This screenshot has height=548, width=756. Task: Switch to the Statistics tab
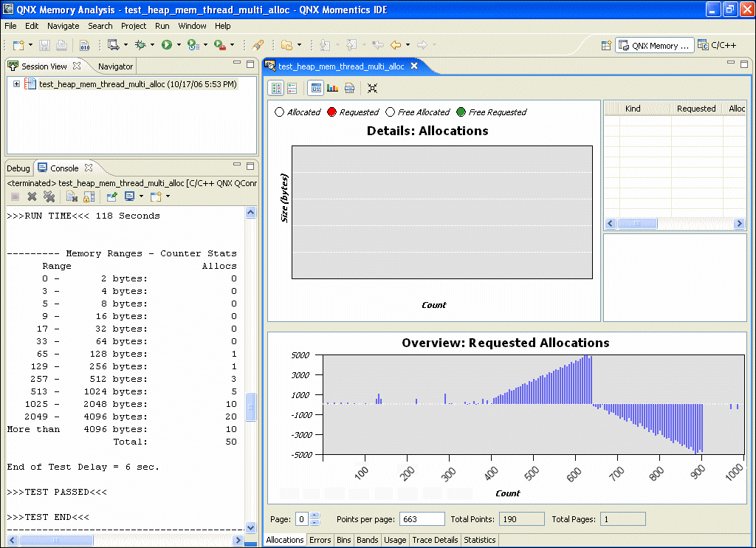point(480,540)
